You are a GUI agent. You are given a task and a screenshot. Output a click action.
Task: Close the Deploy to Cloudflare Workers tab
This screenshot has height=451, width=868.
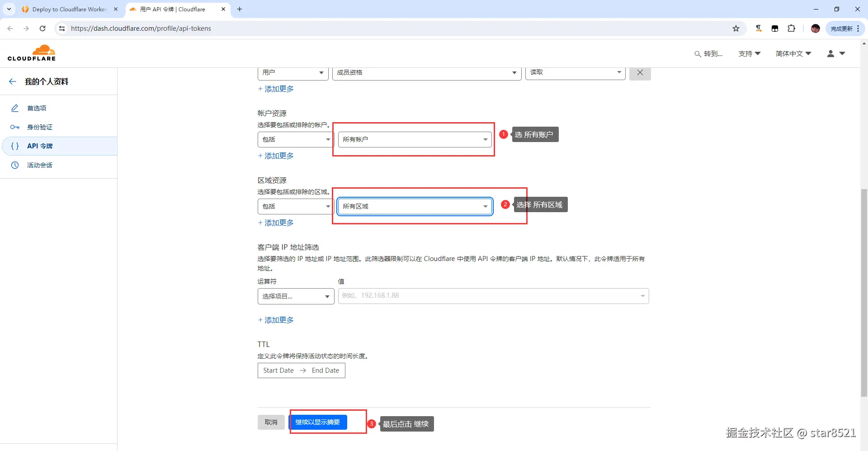pos(116,9)
